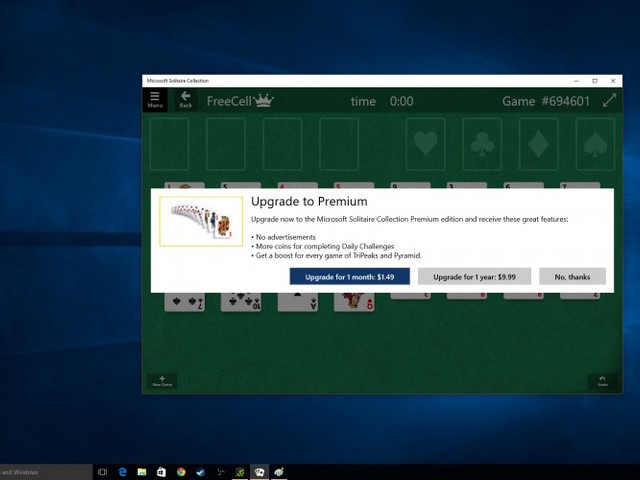Screen dimensions: 640x480
Task: Close the Microsoft Solitaire Collection window
Action: [x=613, y=81]
